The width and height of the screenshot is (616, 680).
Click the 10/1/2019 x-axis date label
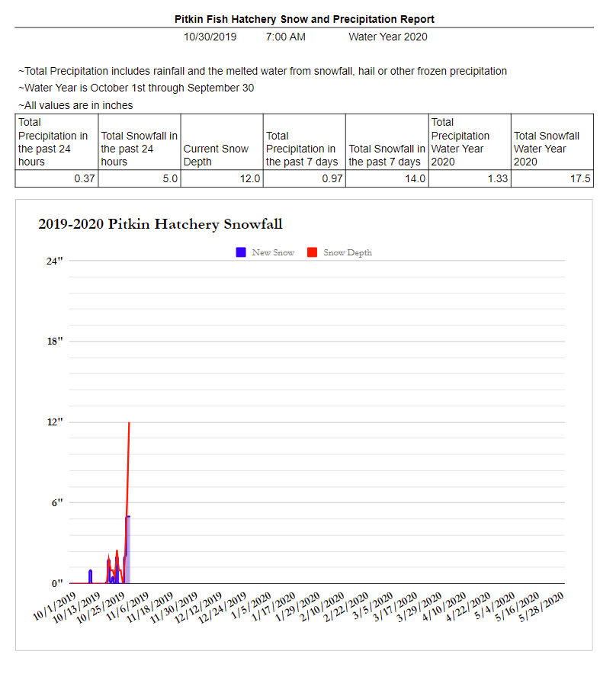[56, 607]
